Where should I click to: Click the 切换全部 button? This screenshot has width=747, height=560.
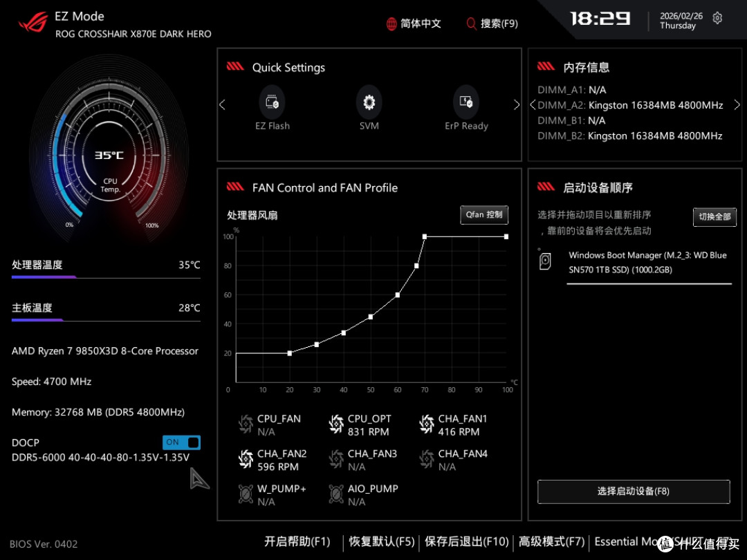pyautogui.click(x=714, y=216)
